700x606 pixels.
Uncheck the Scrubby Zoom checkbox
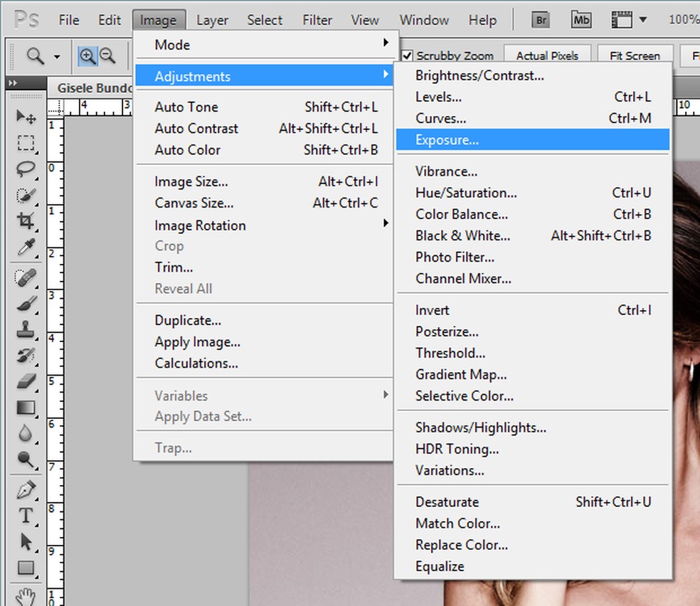pos(408,55)
